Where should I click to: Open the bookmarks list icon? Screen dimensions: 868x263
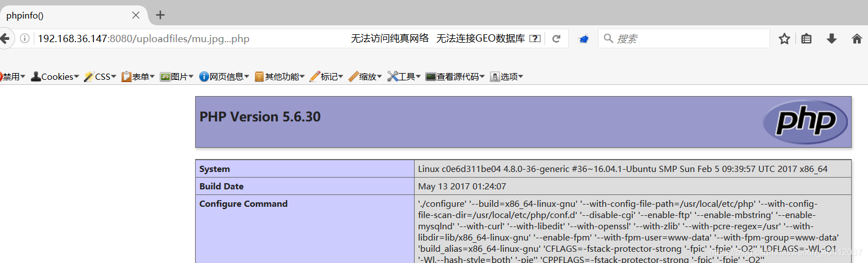807,39
